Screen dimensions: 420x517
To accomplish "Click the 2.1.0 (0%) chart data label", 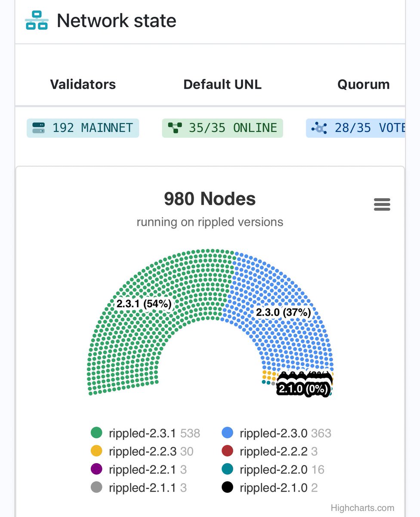I will click(303, 389).
